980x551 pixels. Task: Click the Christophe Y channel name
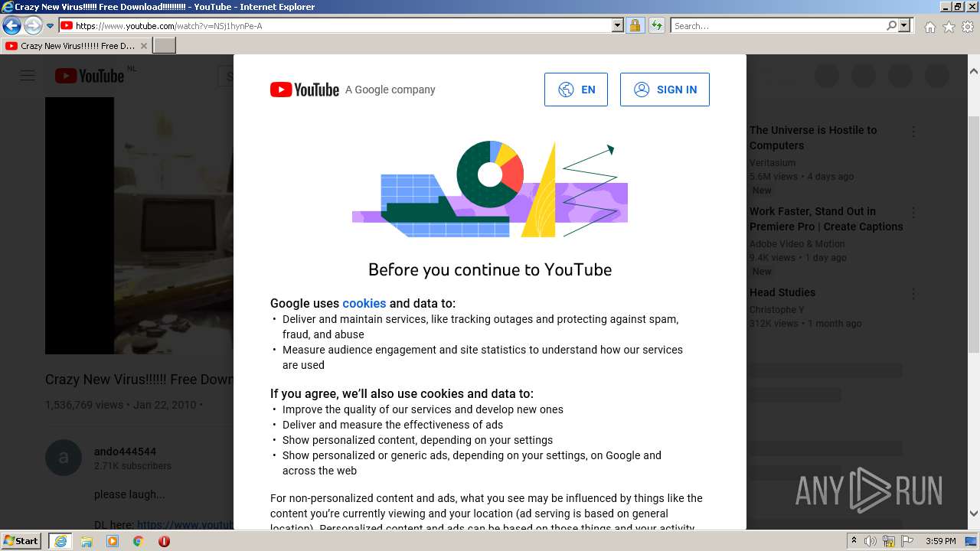[x=777, y=309]
